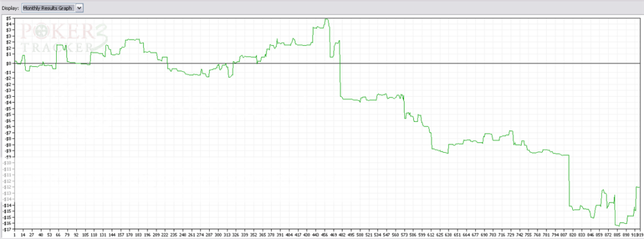Click the dropdown arrow beside Monthly Results Graph
The height and width of the screenshot is (239, 644).
[79, 8]
